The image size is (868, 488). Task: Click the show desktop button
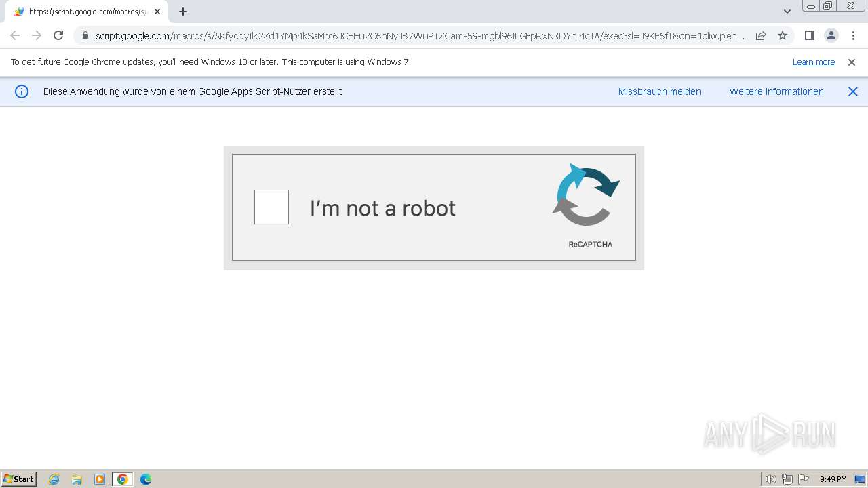(x=860, y=479)
